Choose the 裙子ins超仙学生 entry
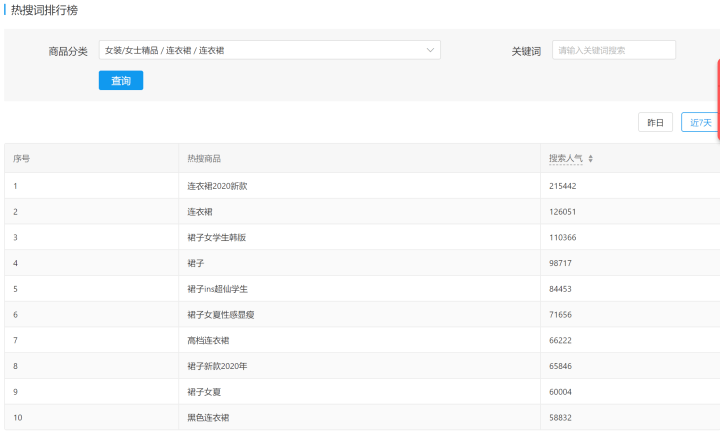Image resolution: width=720 pixels, height=433 pixels. [x=217, y=289]
